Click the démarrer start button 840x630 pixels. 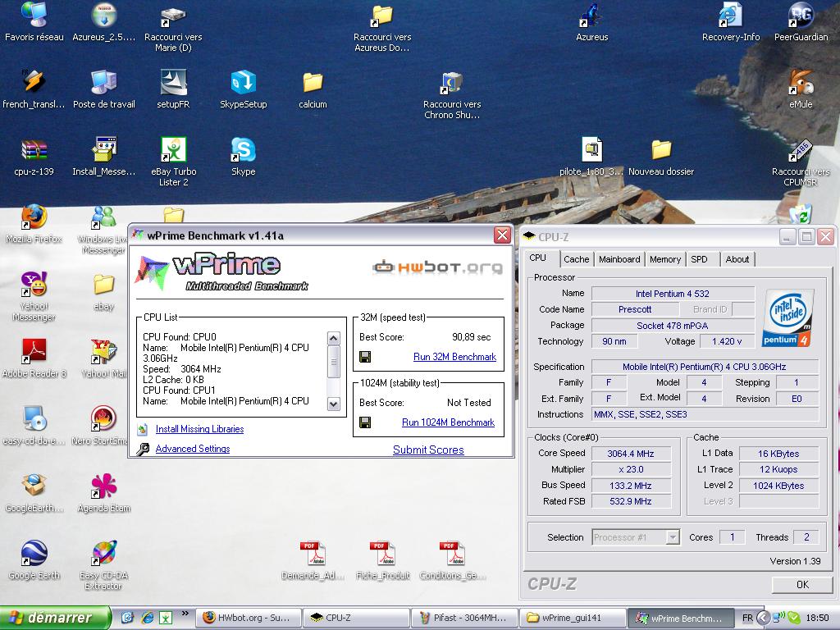55,618
